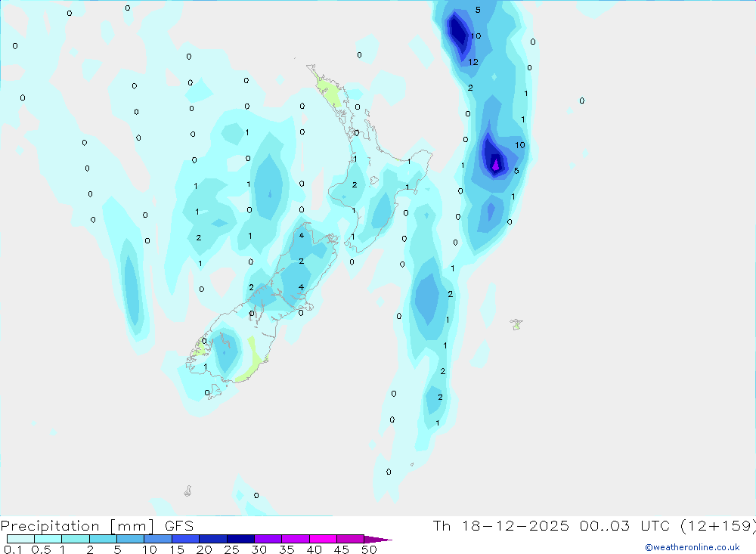Click the legend label '25'
This screenshot has height=554, width=756.
tap(232, 549)
